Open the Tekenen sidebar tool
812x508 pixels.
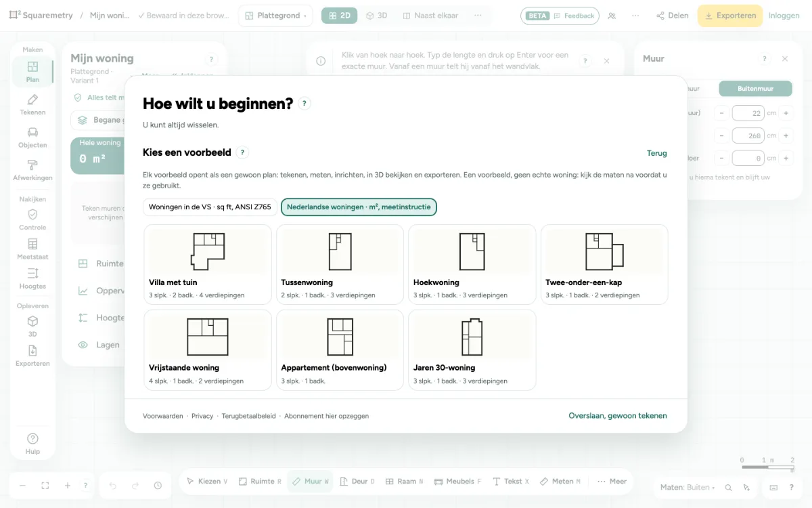[32, 105]
